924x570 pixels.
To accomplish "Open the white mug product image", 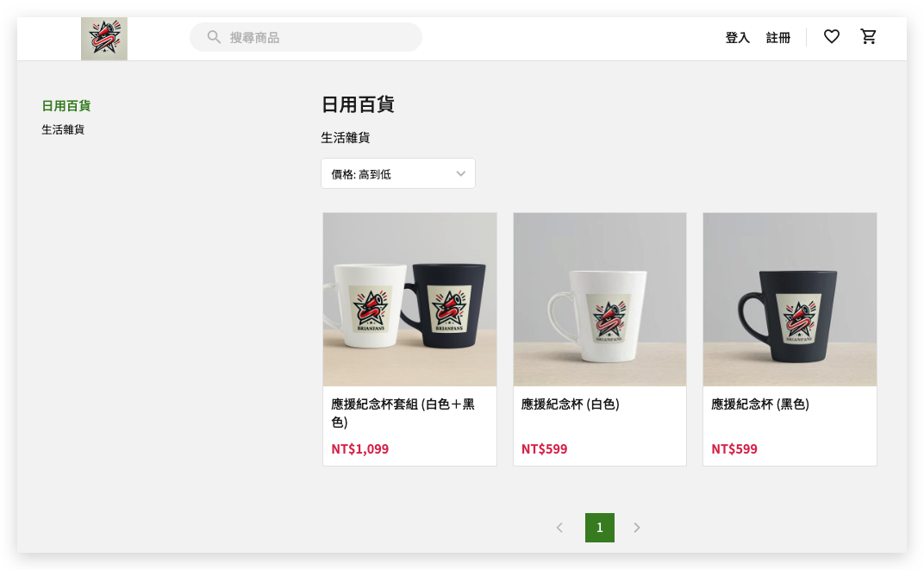I will pyautogui.click(x=599, y=299).
